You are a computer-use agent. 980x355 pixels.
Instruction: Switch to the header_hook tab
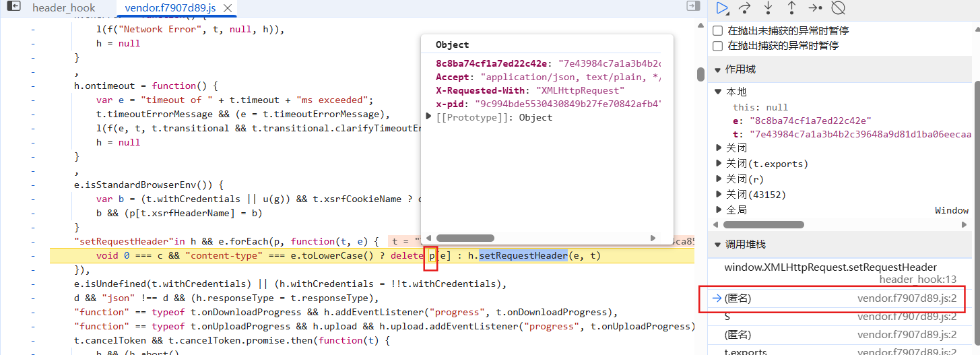[64, 8]
